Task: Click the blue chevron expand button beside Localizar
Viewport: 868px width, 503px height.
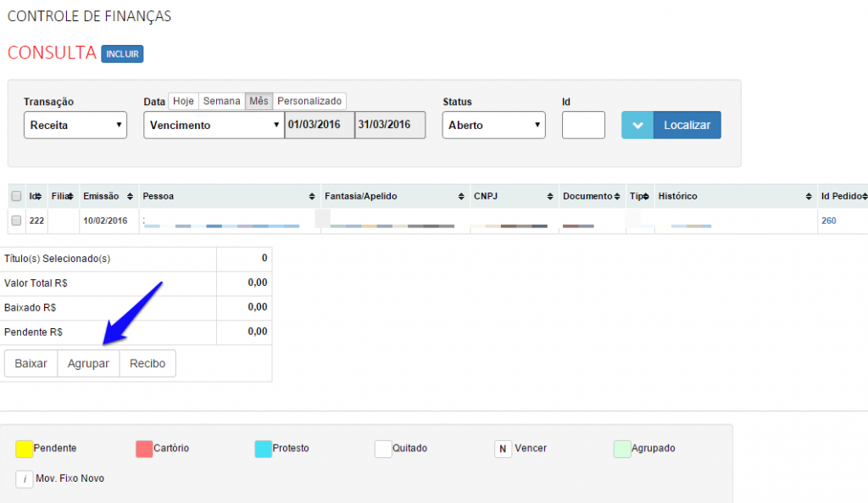Action: coord(637,125)
